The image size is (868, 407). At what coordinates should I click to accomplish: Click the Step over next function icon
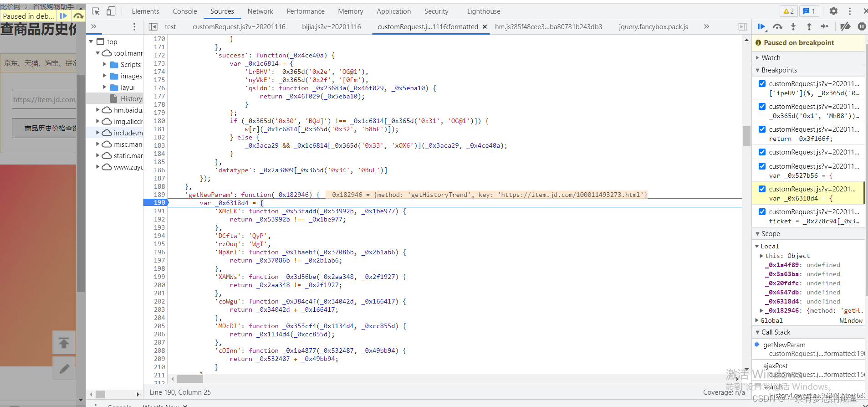coord(777,27)
